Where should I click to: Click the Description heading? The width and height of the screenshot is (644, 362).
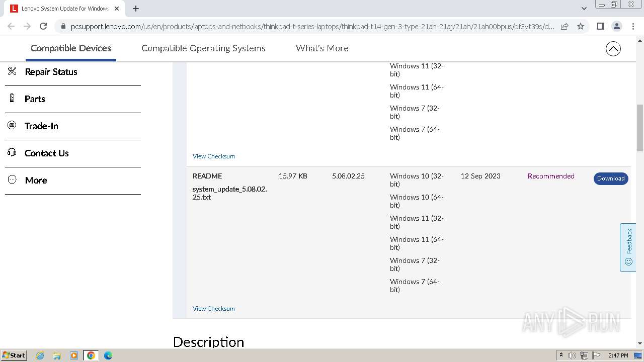208,342
